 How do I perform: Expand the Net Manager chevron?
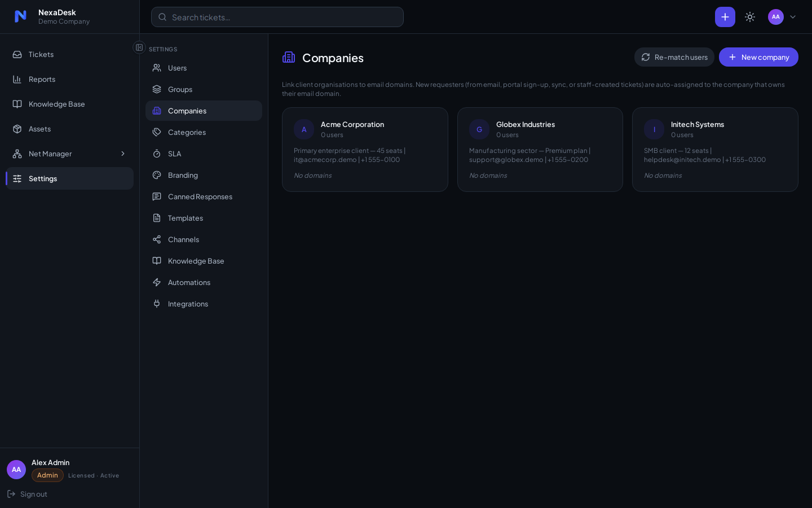point(122,154)
